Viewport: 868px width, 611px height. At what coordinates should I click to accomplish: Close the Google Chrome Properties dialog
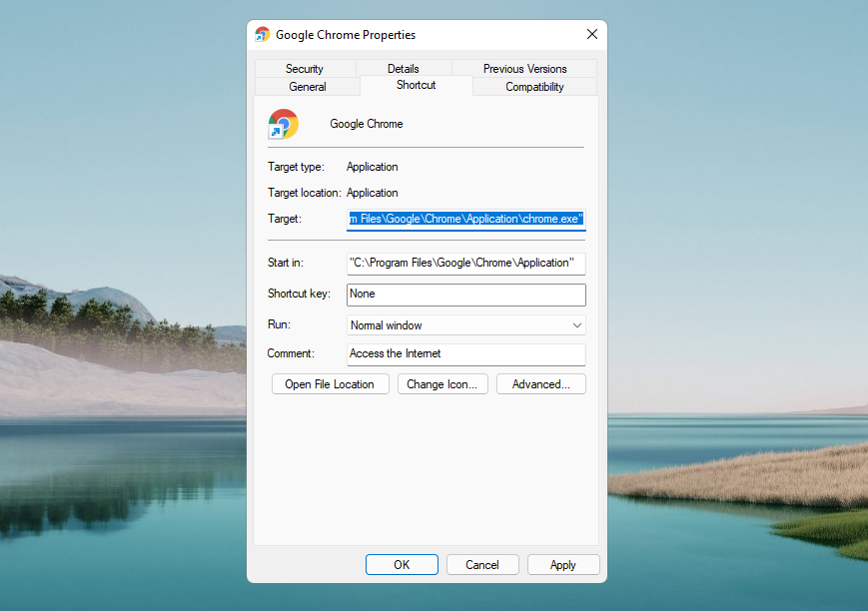[x=591, y=34]
